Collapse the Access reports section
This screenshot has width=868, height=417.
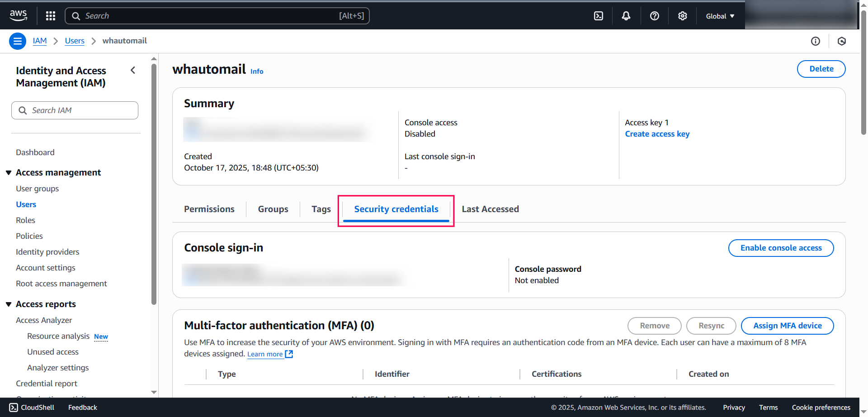point(9,304)
